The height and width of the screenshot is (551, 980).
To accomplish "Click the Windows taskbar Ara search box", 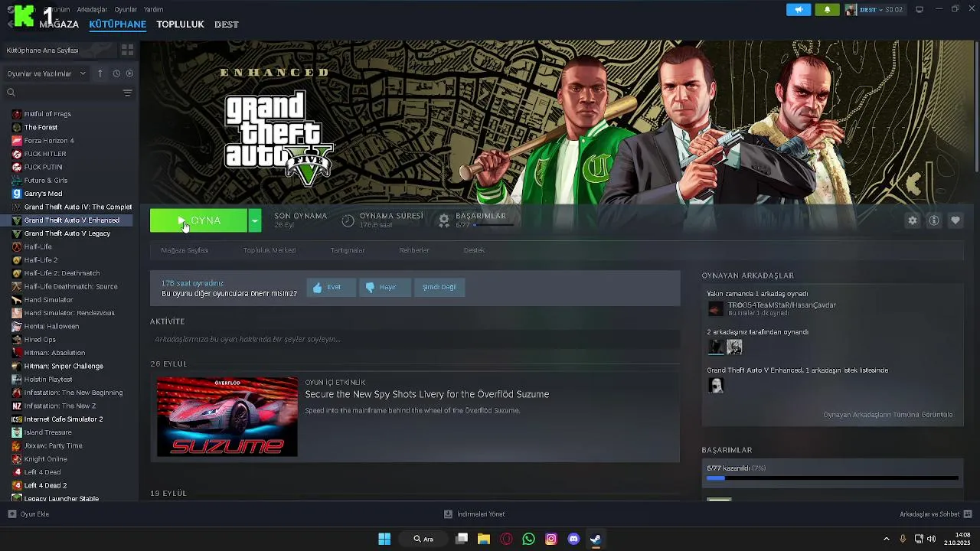I will pyautogui.click(x=424, y=539).
